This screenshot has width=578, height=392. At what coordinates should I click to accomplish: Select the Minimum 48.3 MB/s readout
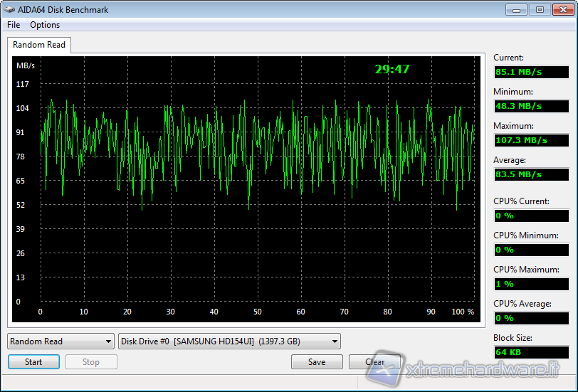[x=531, y=106]
